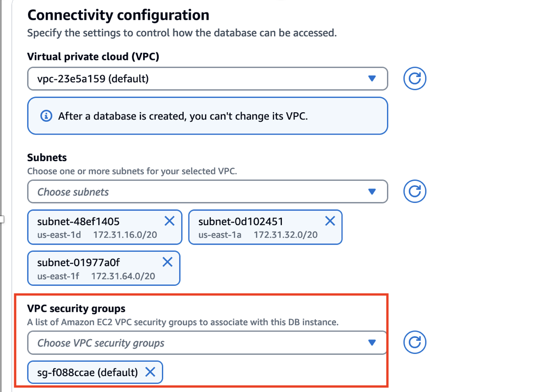This screenshot has width=552, height=392.
Task: Remove sg-f088ccae default security group
Action: point(150,372)
